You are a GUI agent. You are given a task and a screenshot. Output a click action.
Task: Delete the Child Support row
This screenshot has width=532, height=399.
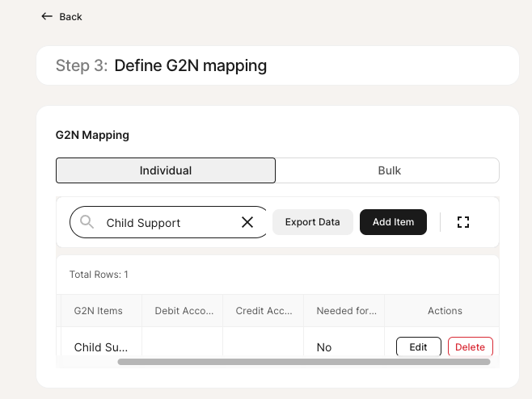coord(471,346)
